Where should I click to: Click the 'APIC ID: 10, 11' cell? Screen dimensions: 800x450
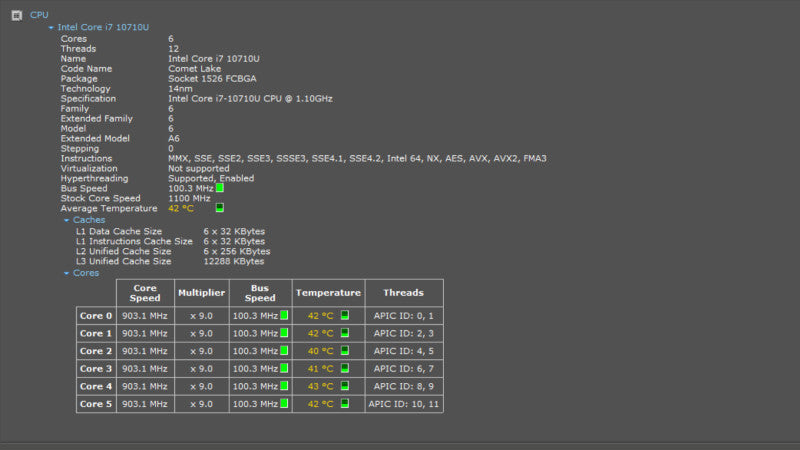[404, 404]
